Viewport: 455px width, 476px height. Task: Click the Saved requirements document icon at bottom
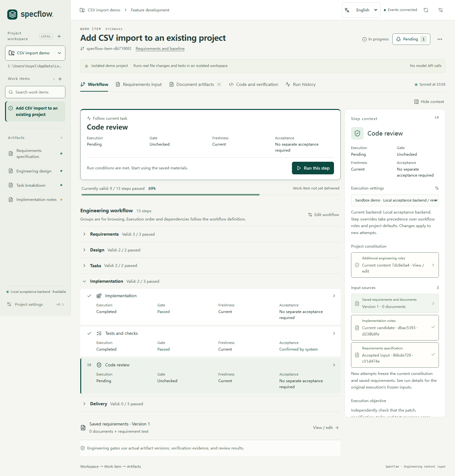pos(83,428)
